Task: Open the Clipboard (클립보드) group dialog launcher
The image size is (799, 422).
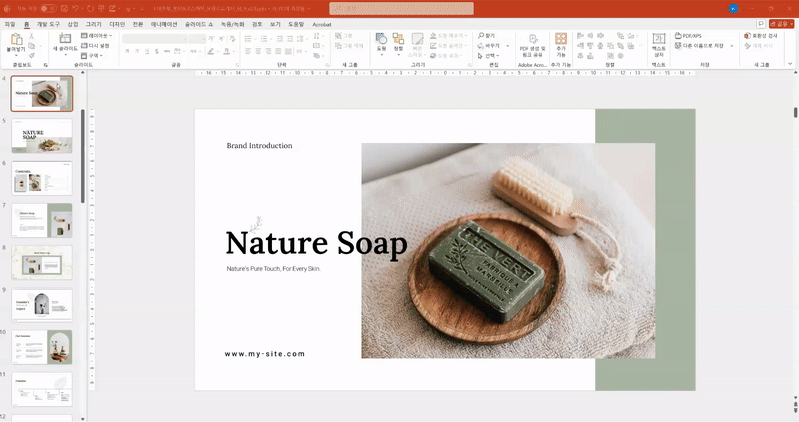Action: coord(45,65)
